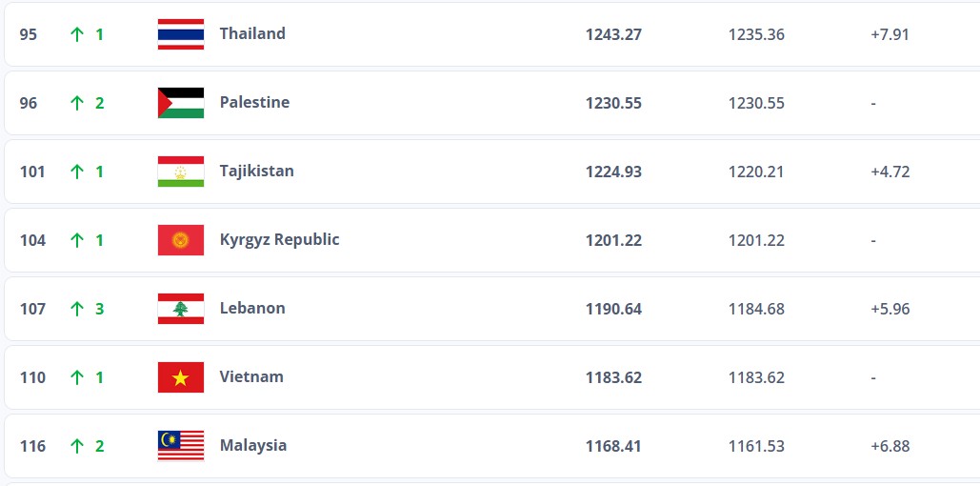Open the Vietnam team link
Image resolution: width=980 pixels, height=486 pixels.
tap(251, 376)
